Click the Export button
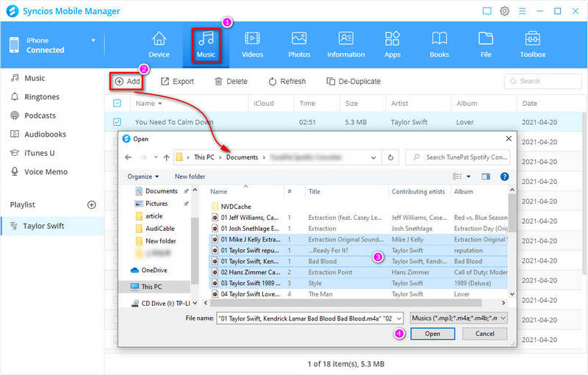This screenshot has width=588, height=375. [177, 82]
